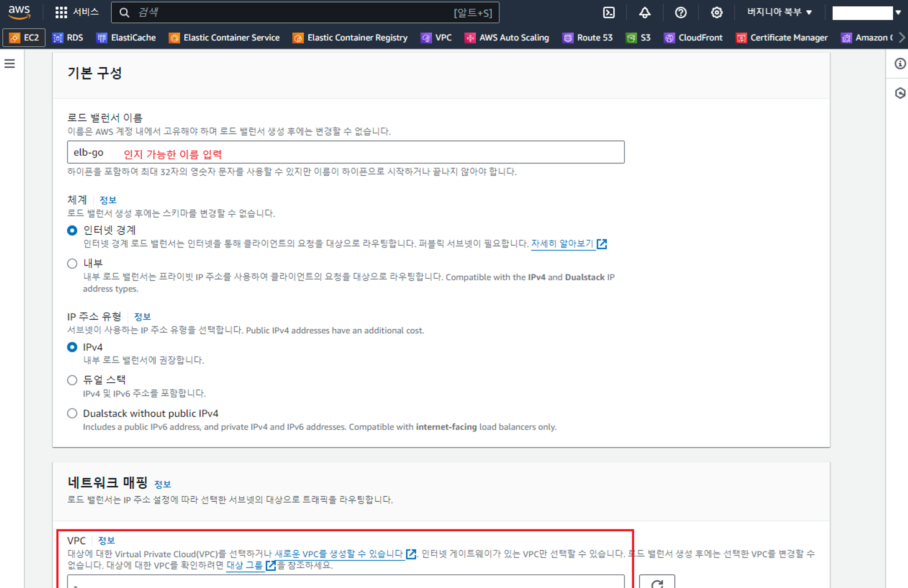The width and height of the screenshot is (908, 588).
Task: Open settings gear icon in header
Action: point(716,13)
